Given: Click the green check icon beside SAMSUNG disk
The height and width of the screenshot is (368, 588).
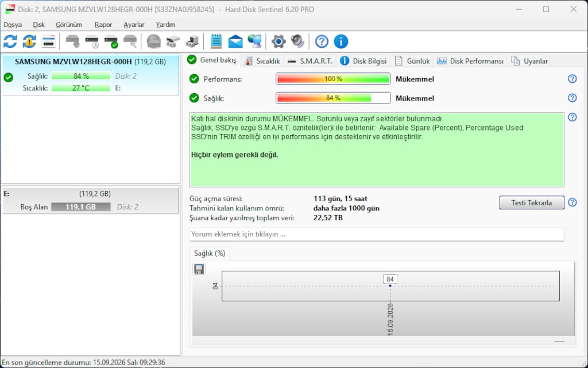Looking at the screenshot, I should 8,78.
